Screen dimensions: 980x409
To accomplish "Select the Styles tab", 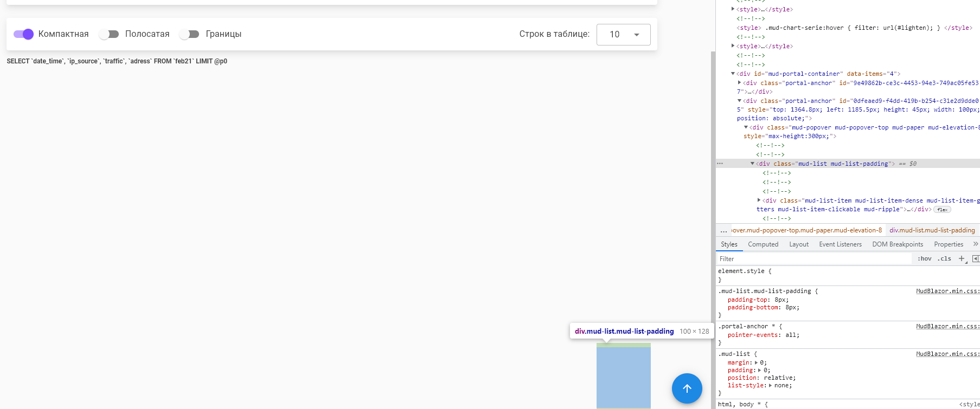I will point(729,244).
